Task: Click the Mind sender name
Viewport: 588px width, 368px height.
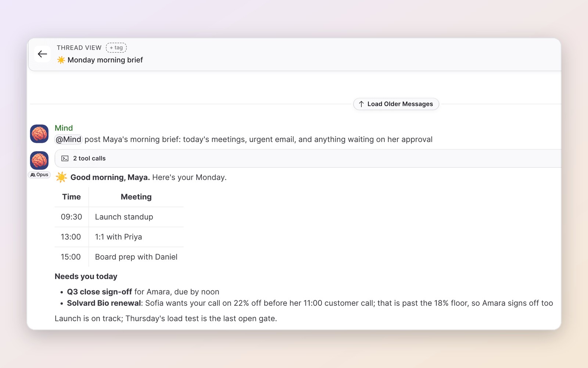Action: point(64,128)
